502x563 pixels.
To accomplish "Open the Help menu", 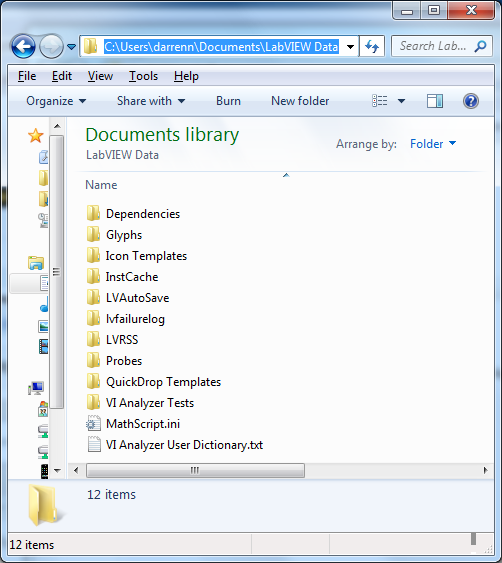I will tap(186, 76).
